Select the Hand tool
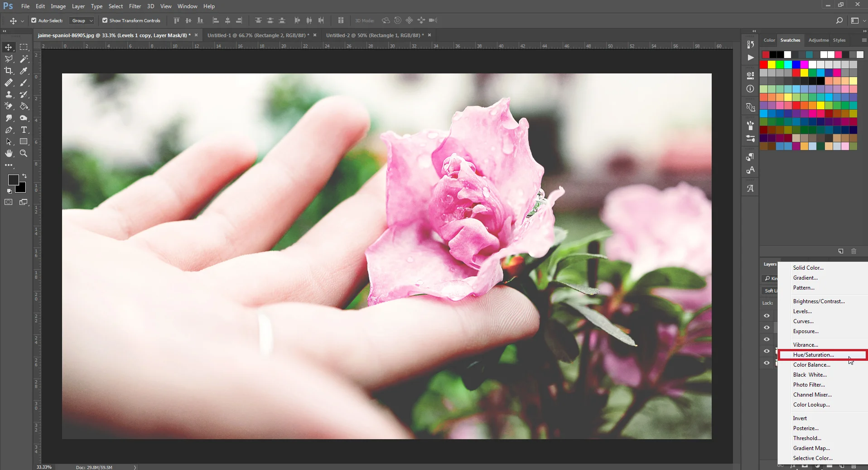868x470 pixels. [9, 153]
